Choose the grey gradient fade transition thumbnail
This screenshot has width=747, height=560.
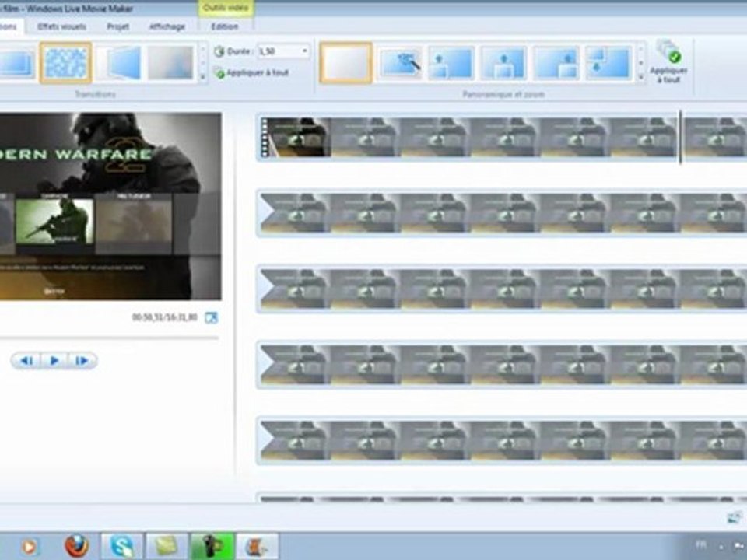click(170, 62)
